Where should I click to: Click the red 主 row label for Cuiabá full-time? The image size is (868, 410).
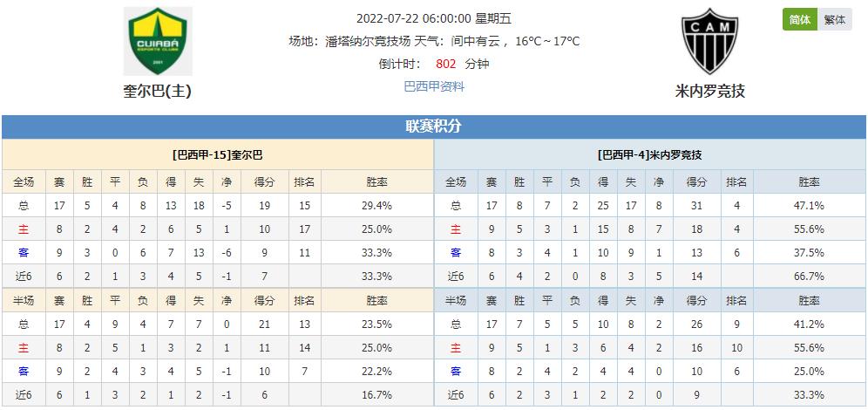(24, 229)
